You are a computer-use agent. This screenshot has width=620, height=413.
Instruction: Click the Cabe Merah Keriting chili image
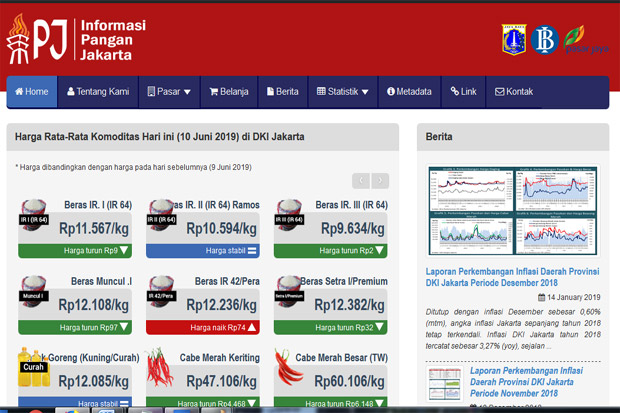pos(160,367)
